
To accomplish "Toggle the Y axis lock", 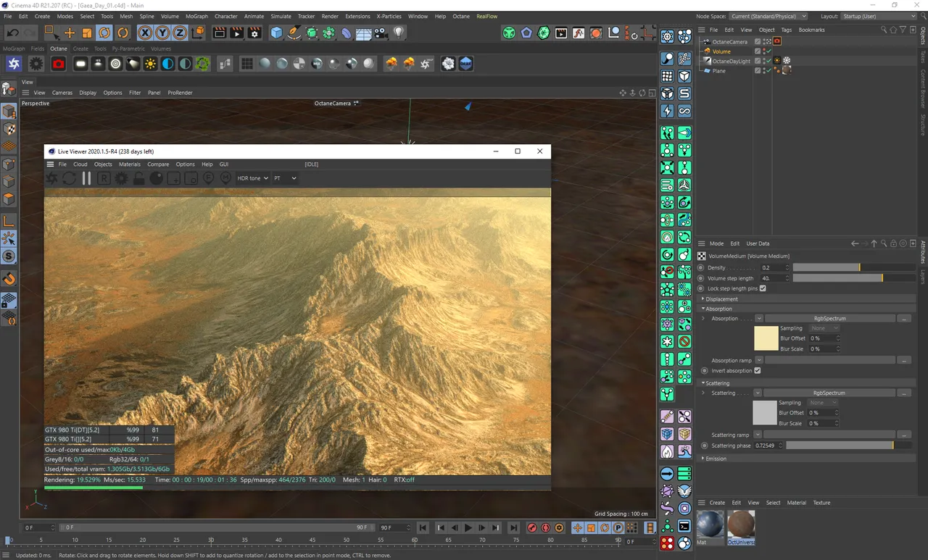I will coord(162,33).
